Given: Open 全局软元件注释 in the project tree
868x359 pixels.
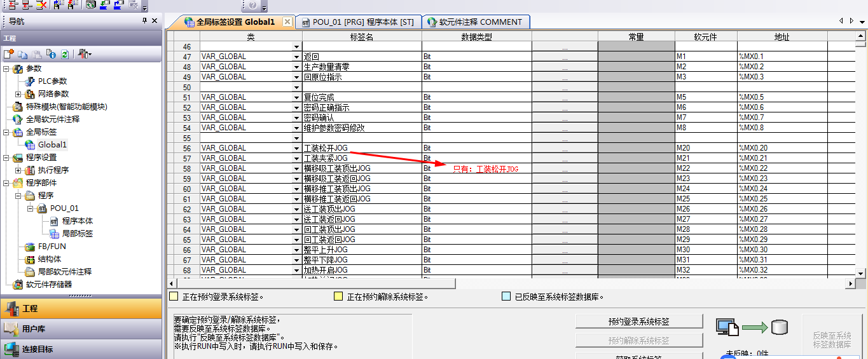Looking at the screenshot, I should coord(52,119).
